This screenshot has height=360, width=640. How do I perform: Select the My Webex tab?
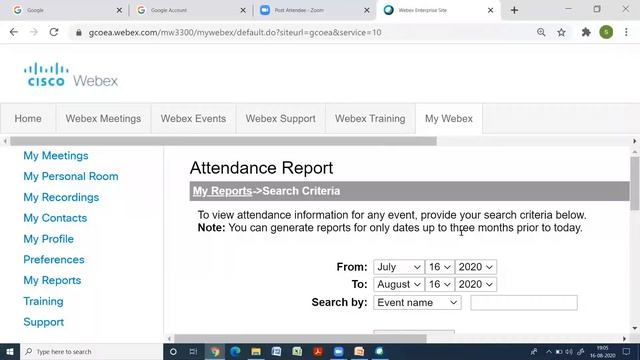(449, 118)
